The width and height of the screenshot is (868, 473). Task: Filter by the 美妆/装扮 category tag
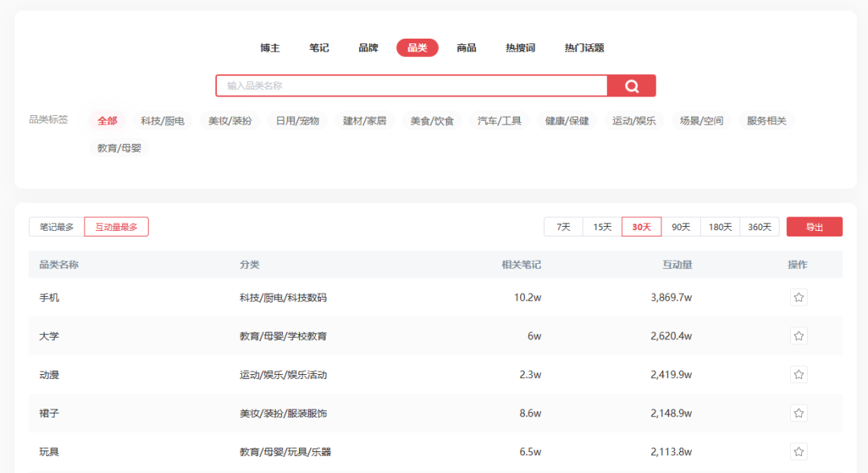pyautogui.click(x=230, y=120)
